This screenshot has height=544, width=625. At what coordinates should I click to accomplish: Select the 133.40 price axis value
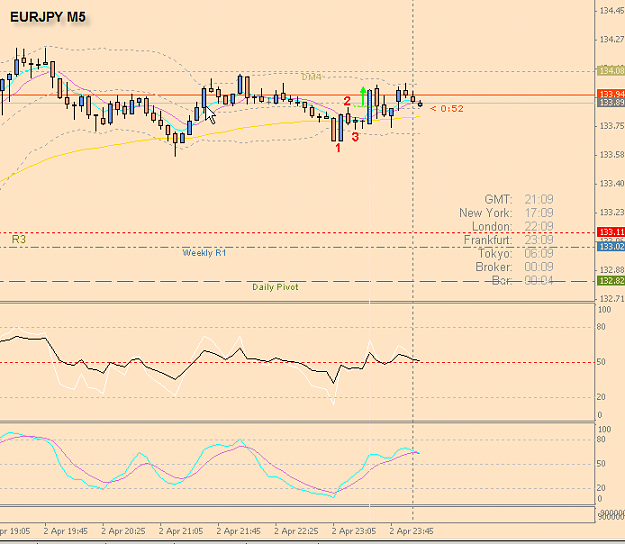612,184
